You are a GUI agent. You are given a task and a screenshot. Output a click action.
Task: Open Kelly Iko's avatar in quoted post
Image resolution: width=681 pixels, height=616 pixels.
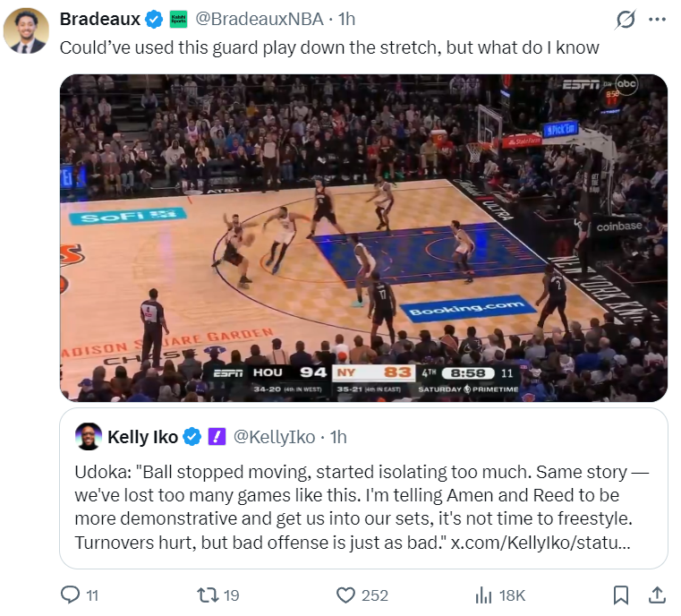(x=89, y=437)
